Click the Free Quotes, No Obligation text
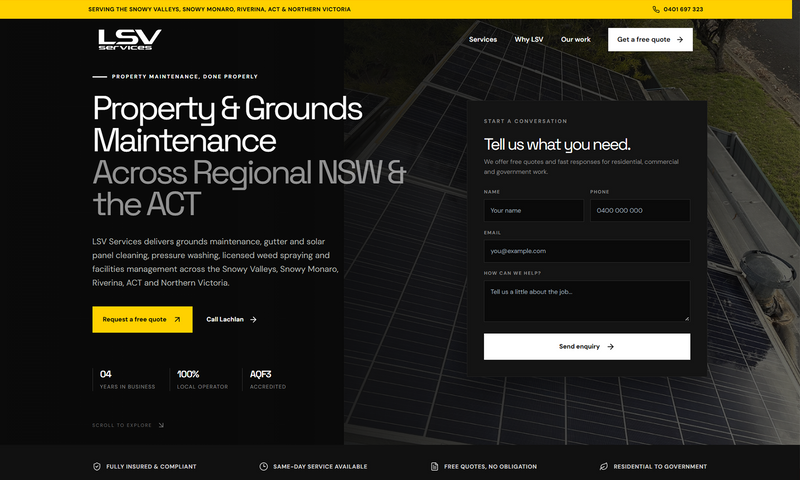 tap(490, 466)
